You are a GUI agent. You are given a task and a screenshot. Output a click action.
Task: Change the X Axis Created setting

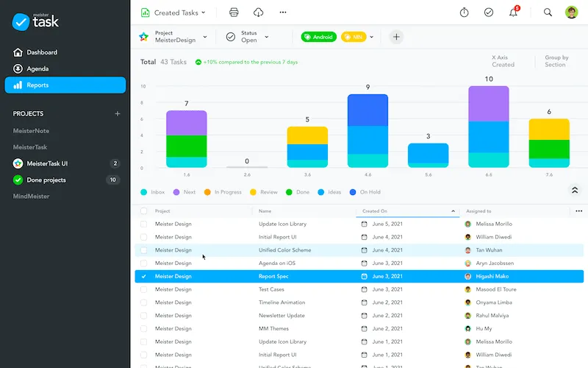[x=503, y=61]
